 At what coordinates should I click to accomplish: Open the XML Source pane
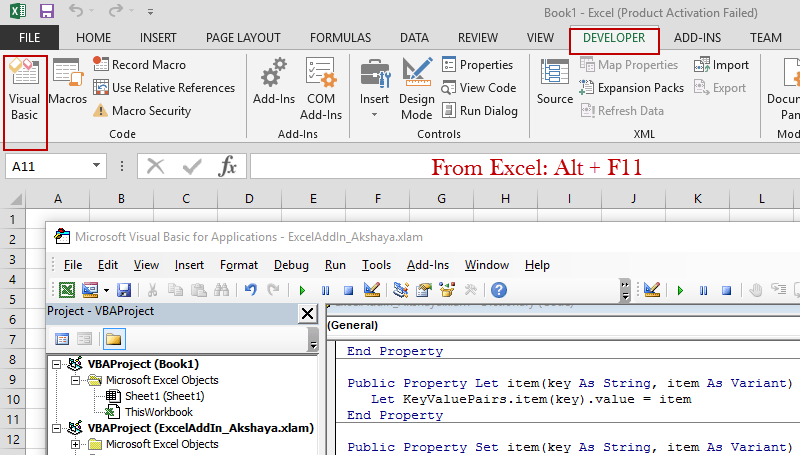tap(555, 82)
